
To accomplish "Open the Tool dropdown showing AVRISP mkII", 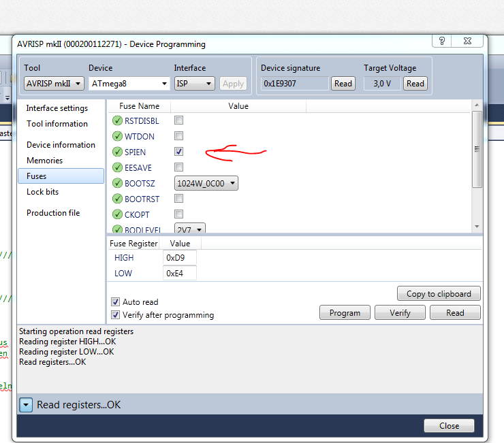I will (x=54, y=84).
